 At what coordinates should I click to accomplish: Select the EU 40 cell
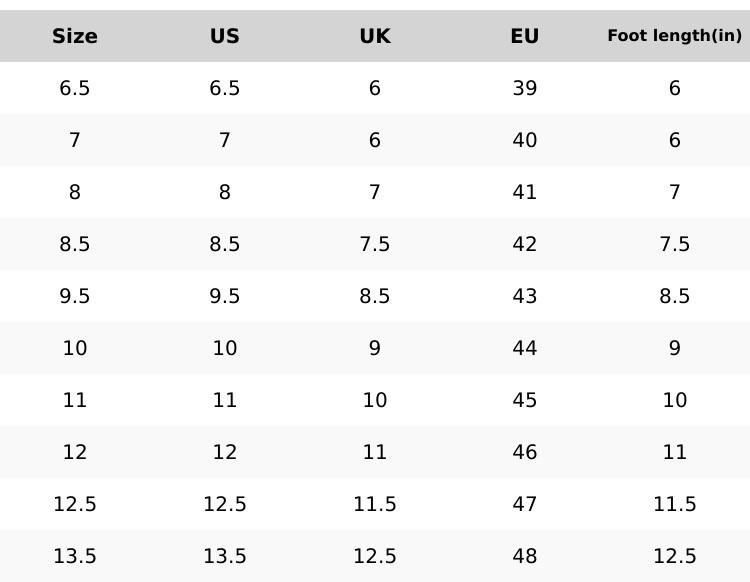(x=525, y=140)
